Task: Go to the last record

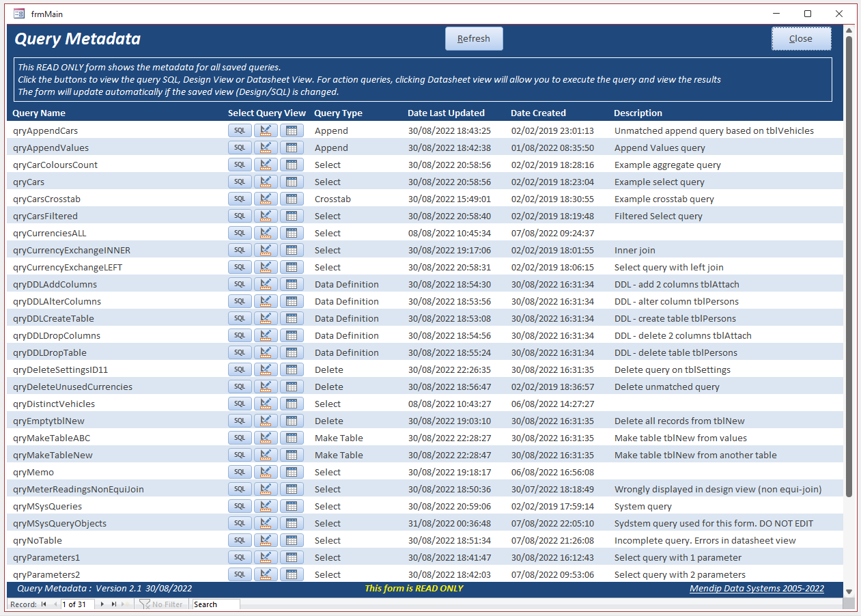Action: pyautogui.click(x=113, y=604)
